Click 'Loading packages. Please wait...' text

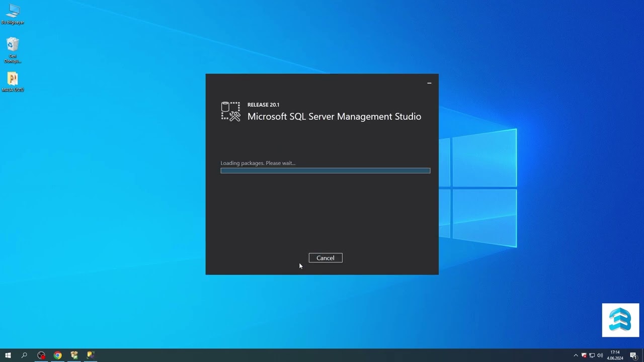(258, 163)
